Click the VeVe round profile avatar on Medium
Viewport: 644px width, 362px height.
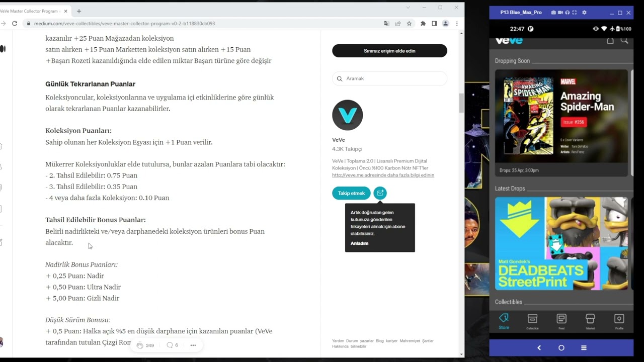[x=347, y=115]
